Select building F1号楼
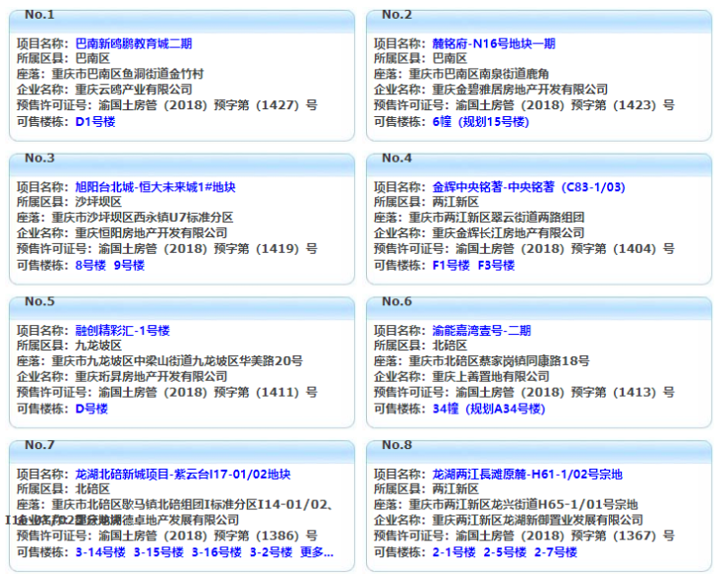Viewport: 728px width, 576px height. pos(451,265)
